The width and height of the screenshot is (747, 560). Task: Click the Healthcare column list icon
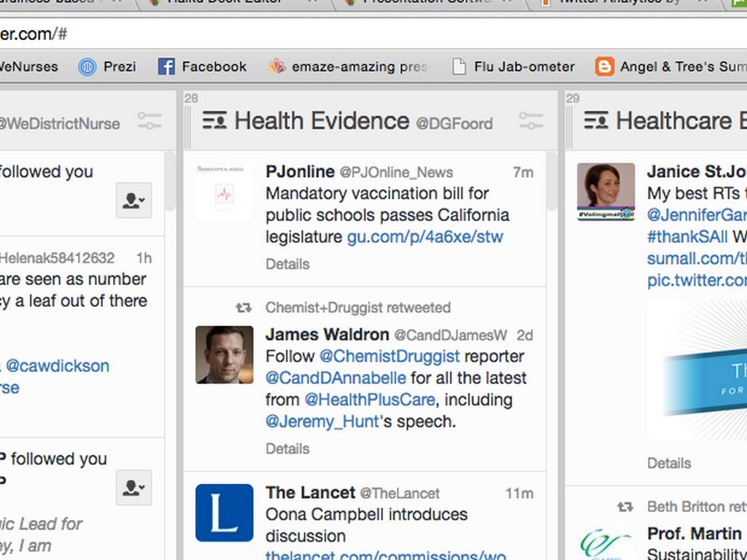(x=596, y=120)
